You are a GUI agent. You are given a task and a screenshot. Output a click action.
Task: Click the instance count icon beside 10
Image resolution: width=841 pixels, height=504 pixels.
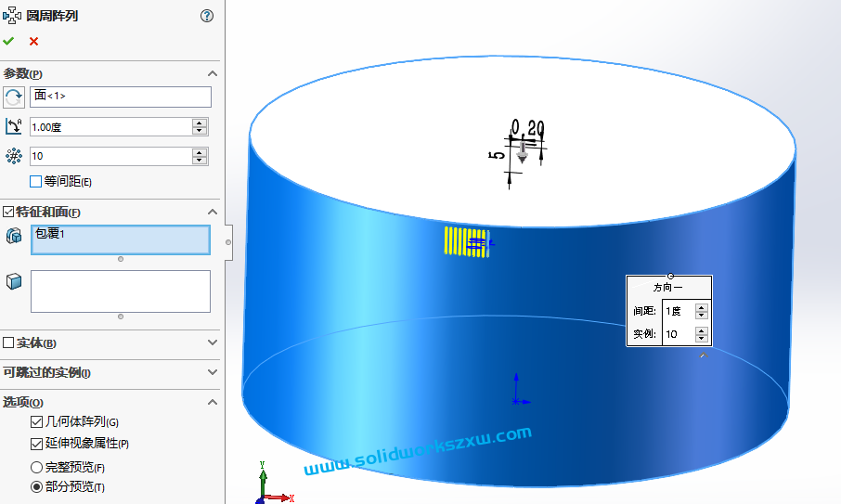pos(14,157)
